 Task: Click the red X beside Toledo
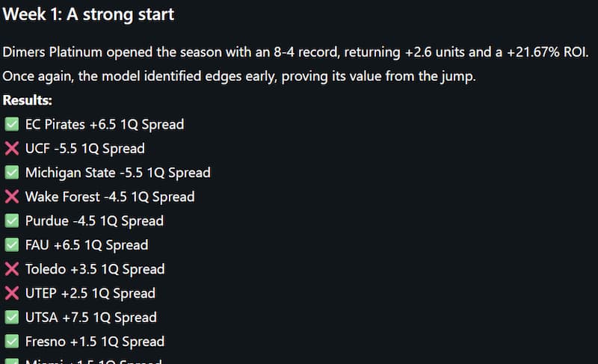(x=11, y=269)
